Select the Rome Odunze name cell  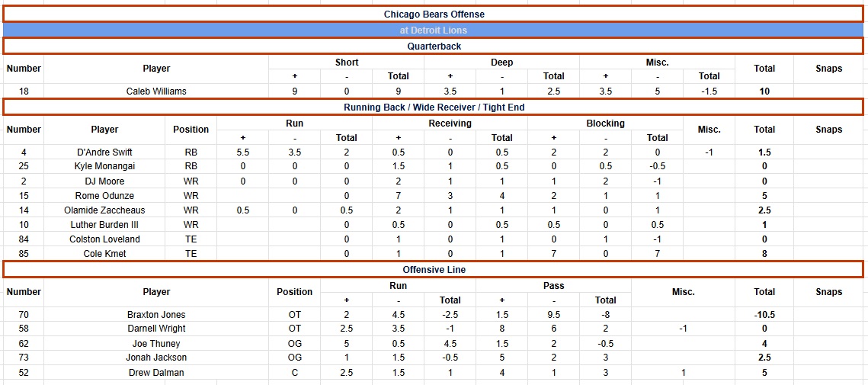(105, 196)
